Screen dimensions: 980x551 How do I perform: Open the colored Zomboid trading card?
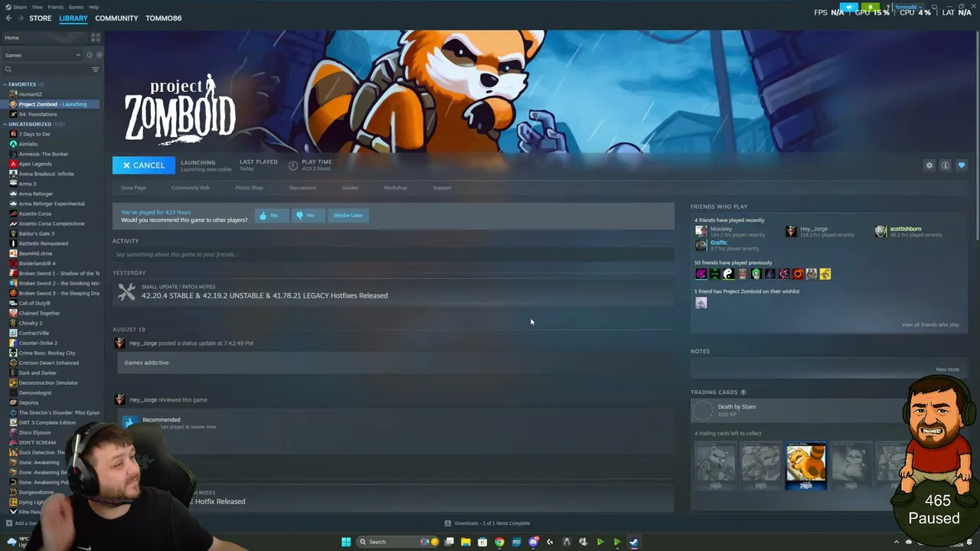[x=806, y=465]
